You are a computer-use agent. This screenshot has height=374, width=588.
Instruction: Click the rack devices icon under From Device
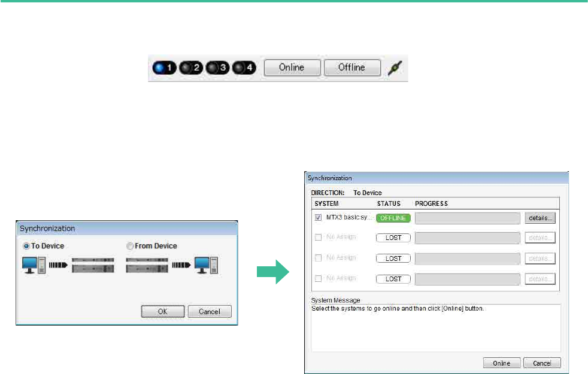point(147,265)
